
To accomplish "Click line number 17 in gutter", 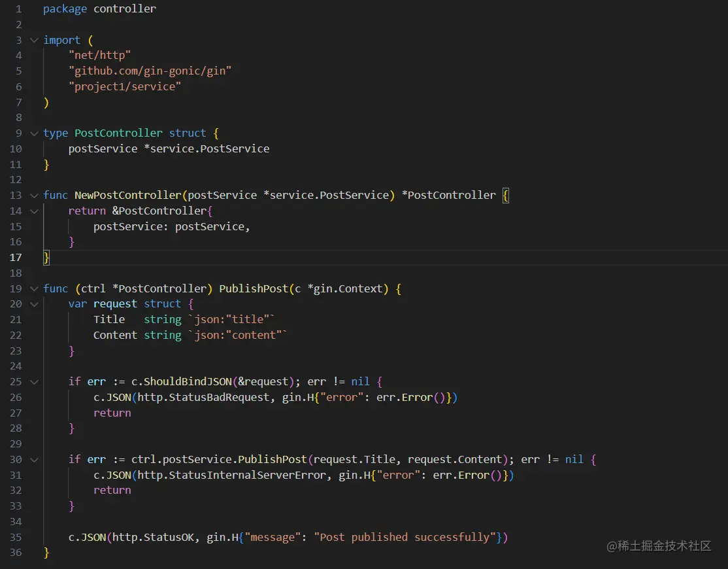I will click(x=16, y=257).
